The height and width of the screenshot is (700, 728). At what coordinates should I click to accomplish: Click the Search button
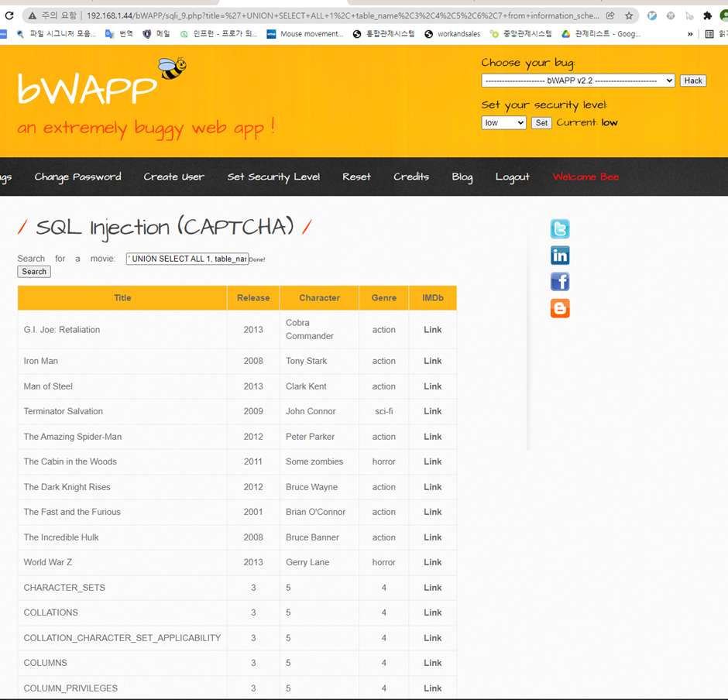(34, 272)
